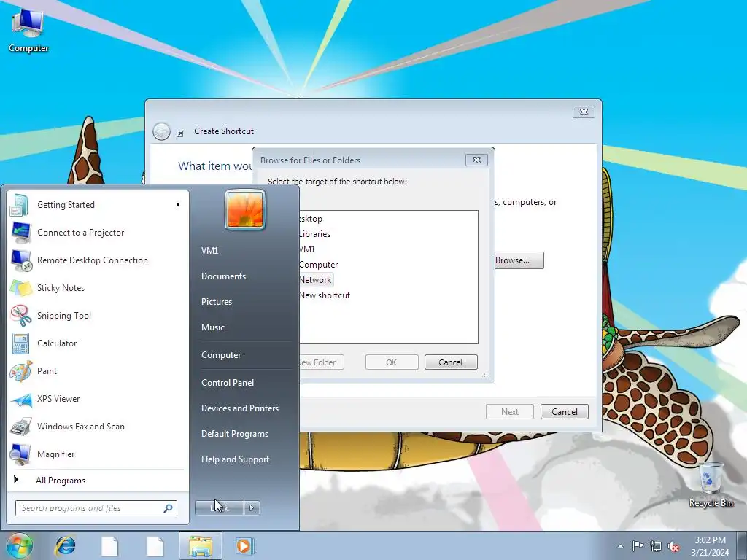Open Control Panel
Screen dimensions: 747x560
pos(228,383)
